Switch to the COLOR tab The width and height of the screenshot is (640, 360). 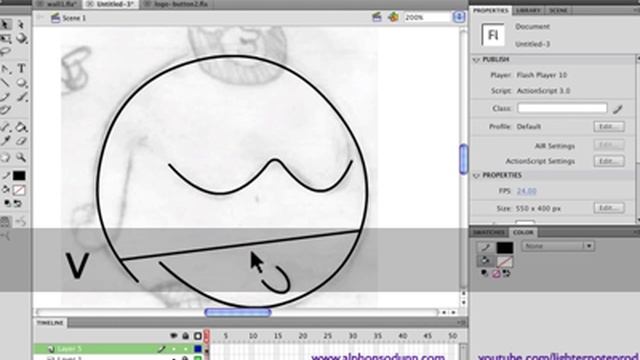(x=523, y=233)
